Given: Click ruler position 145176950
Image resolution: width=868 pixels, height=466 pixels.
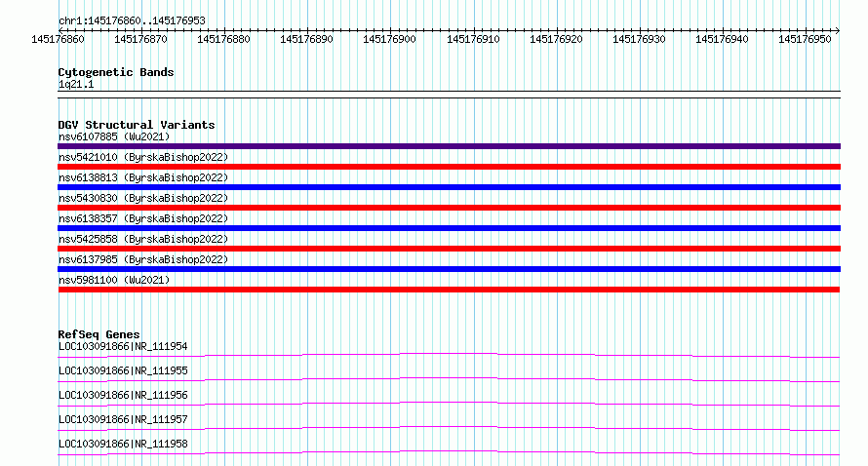Looking at the screenshot, I should click(x=805, y=39).
